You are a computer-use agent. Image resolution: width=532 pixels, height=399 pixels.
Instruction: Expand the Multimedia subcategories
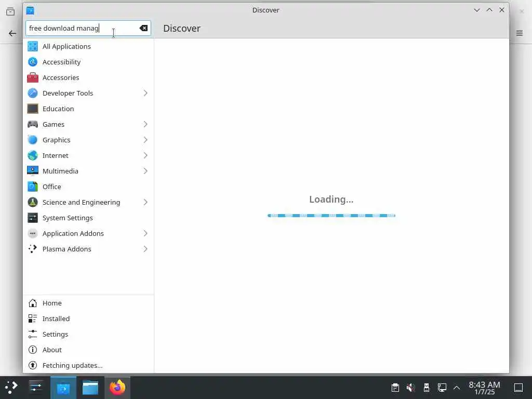145,171
